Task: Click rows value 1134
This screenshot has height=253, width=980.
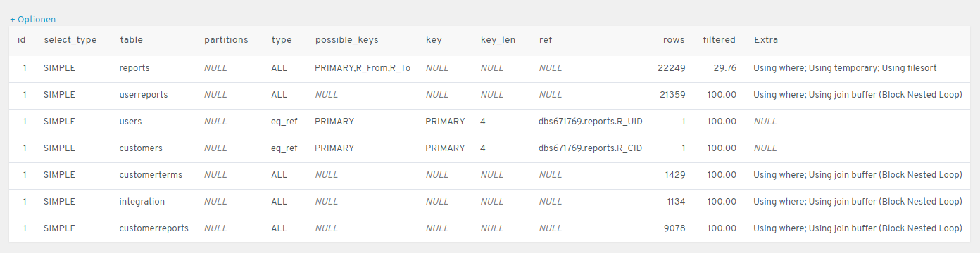Action: [x=676, y=202]
